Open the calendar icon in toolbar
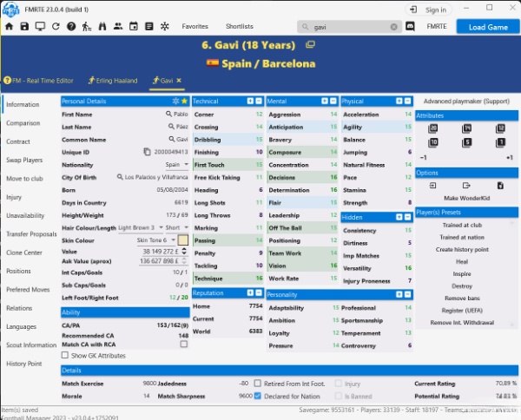Image resolution: width=521 pixels, height=420 pixels. tap(134, 26)
